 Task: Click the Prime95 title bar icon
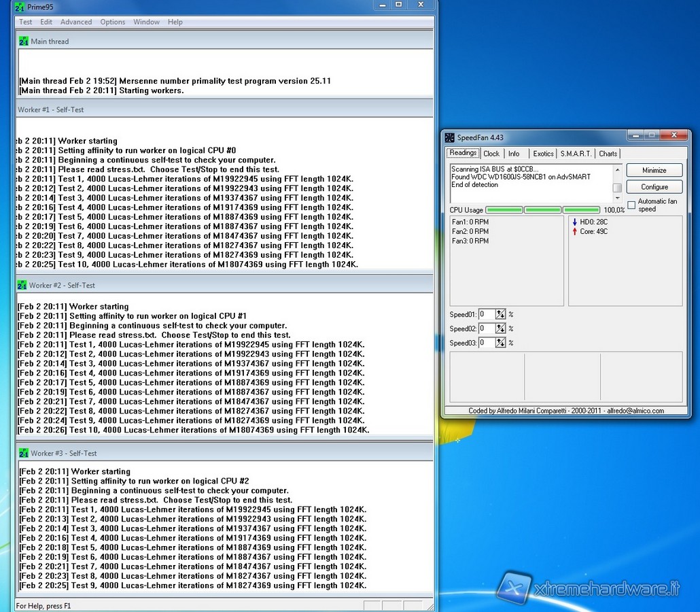coord(20,7)
